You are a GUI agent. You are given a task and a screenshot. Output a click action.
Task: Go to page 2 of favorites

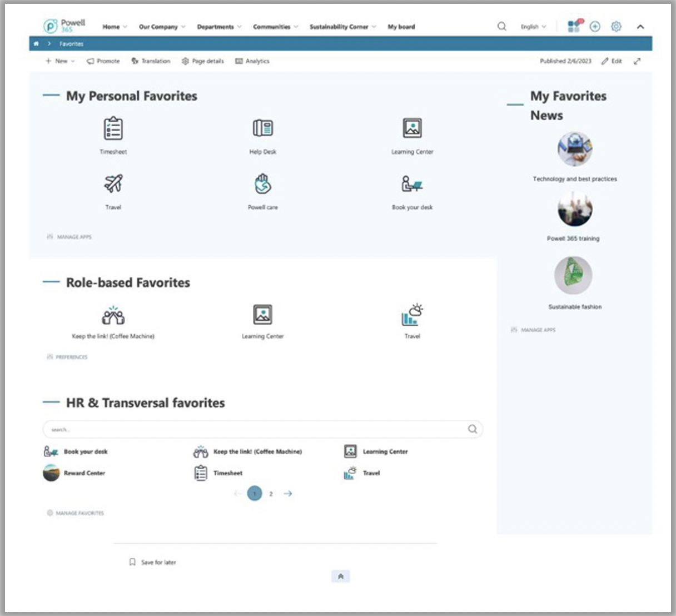click(x=271, y=493)
